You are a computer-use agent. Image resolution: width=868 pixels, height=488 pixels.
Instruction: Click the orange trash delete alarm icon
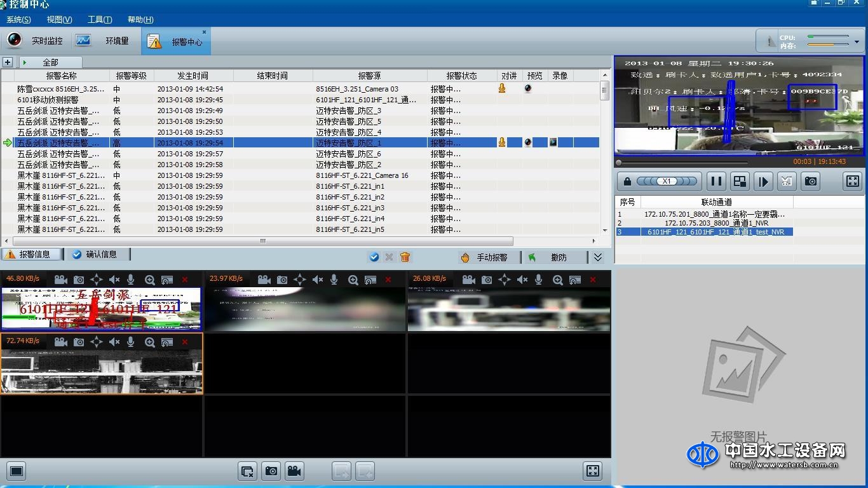(x=405, y=257)
